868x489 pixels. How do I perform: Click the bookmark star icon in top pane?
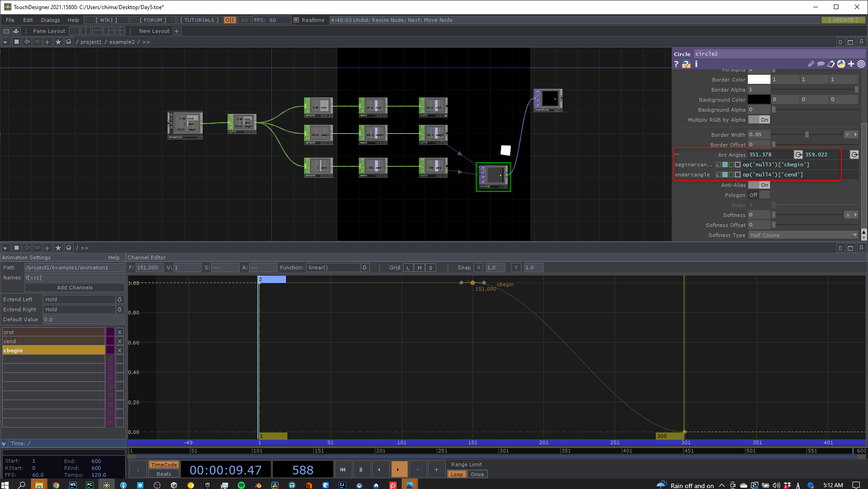[58, 42]
